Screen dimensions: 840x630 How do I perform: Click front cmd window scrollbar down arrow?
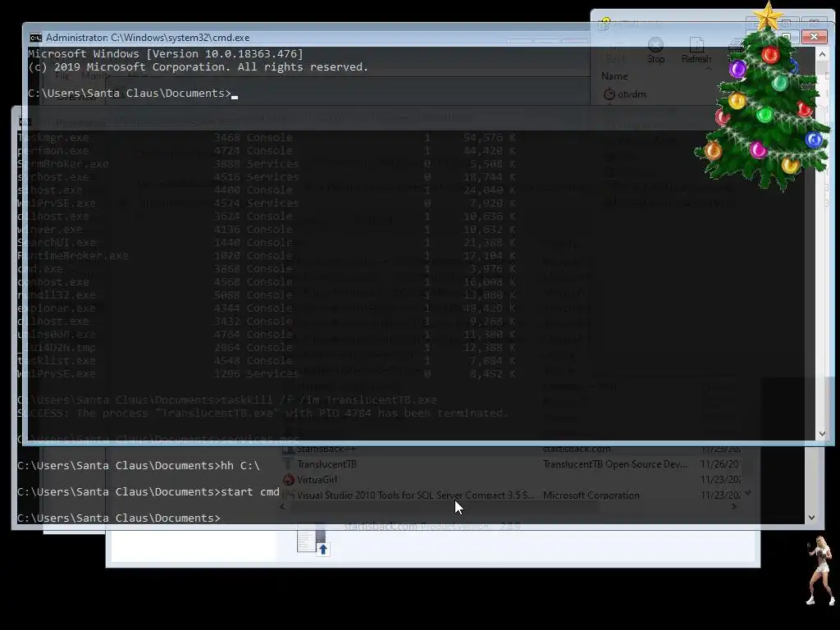click(x=822, y=433)
